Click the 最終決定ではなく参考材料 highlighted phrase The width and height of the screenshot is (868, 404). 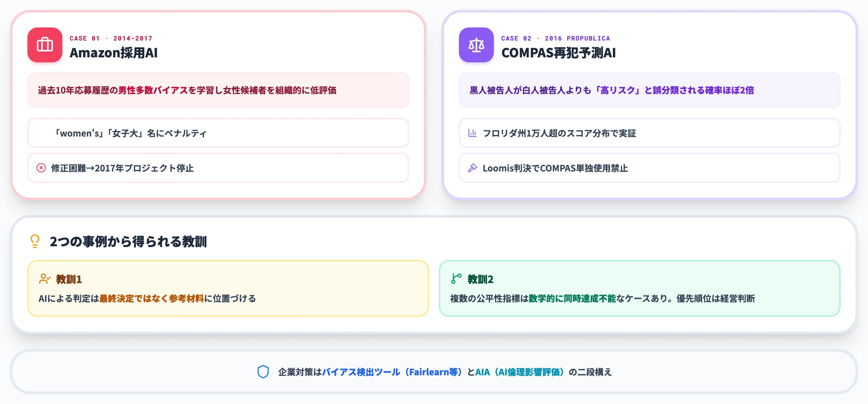click(x=152, y=299)
